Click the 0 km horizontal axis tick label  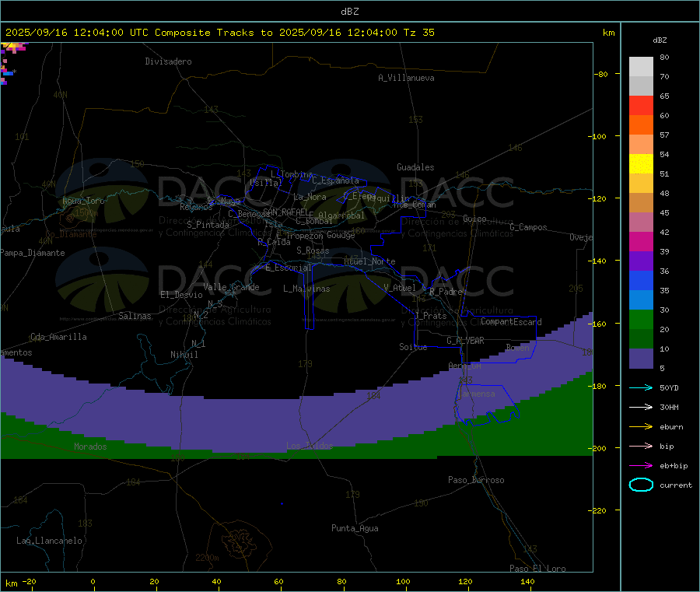(x=93, y=581)
